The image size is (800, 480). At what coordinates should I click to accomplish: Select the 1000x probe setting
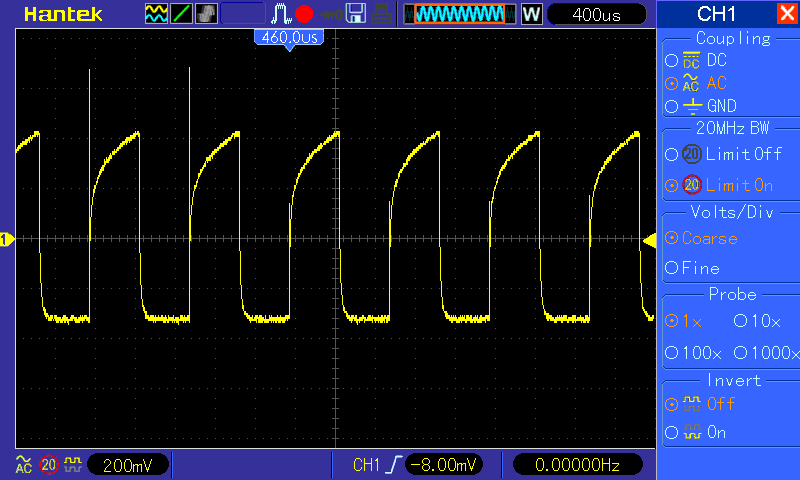[x=766, y=352]
